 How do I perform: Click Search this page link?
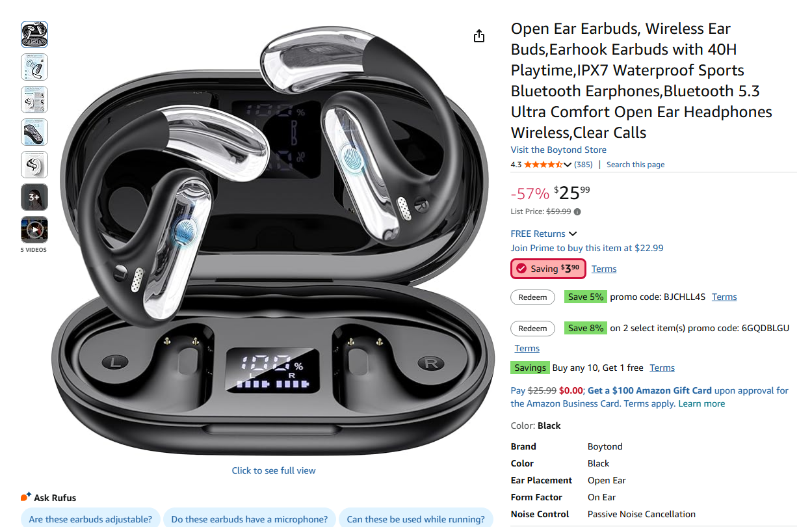tap(635, 165)
